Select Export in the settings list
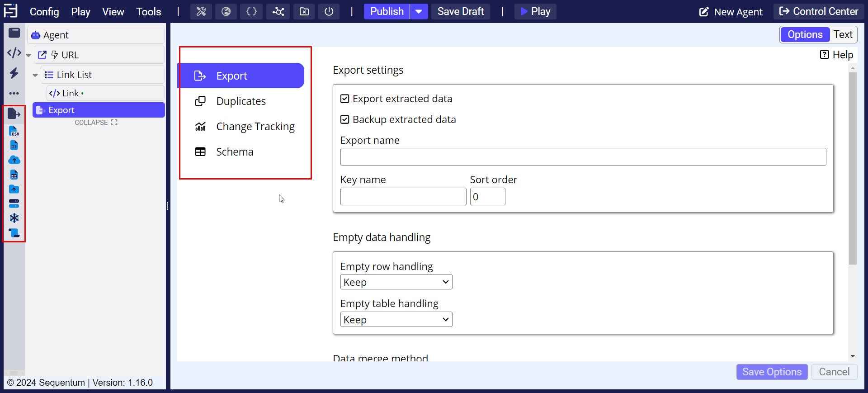868x393 pixels. tap(241, 76)
